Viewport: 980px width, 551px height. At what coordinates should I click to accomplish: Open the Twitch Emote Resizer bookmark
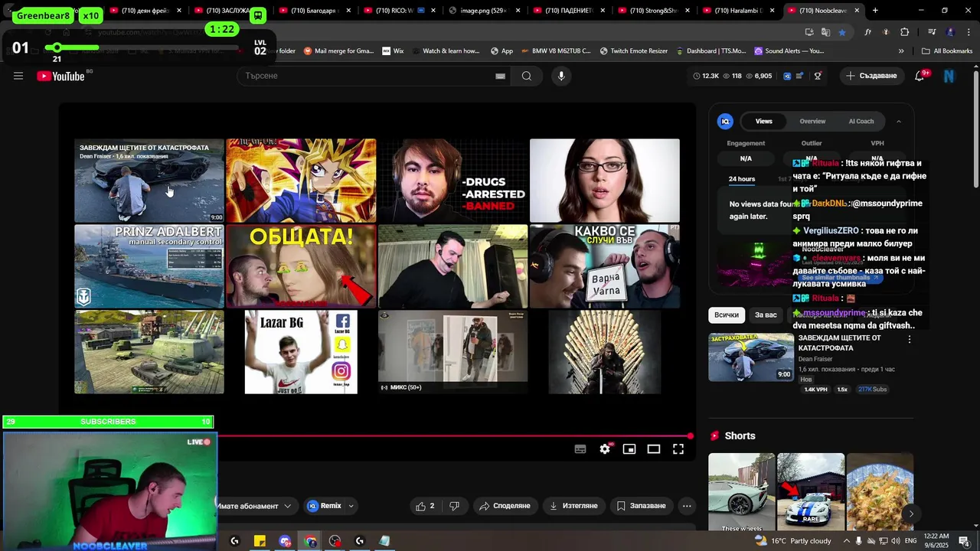tap(633, 51)
